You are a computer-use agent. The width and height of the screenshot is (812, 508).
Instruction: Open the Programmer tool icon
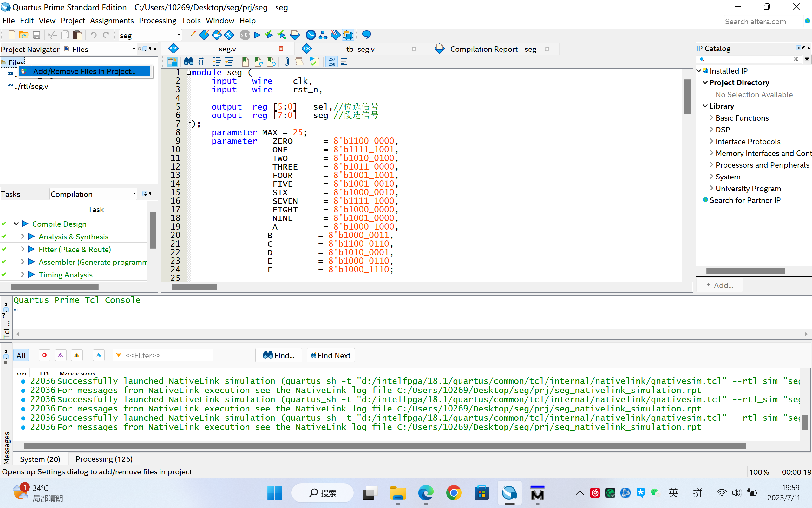pos(335,35)
